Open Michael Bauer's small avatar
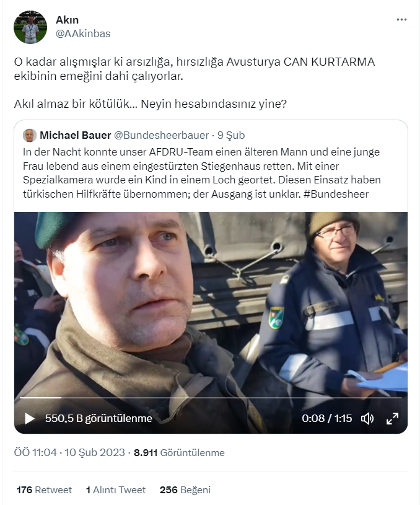 pos(30,135)
